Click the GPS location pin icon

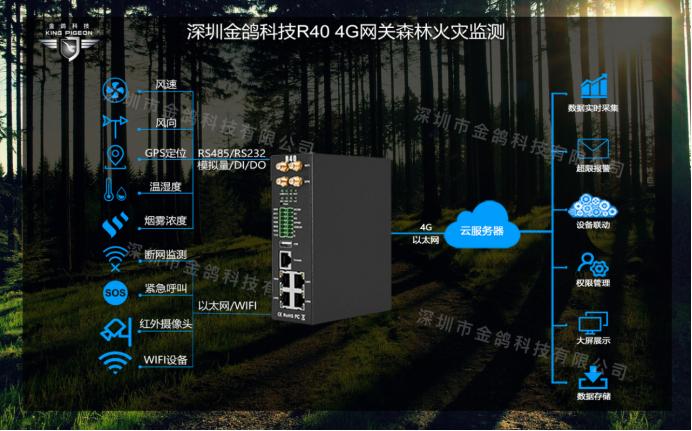[116, 155]
